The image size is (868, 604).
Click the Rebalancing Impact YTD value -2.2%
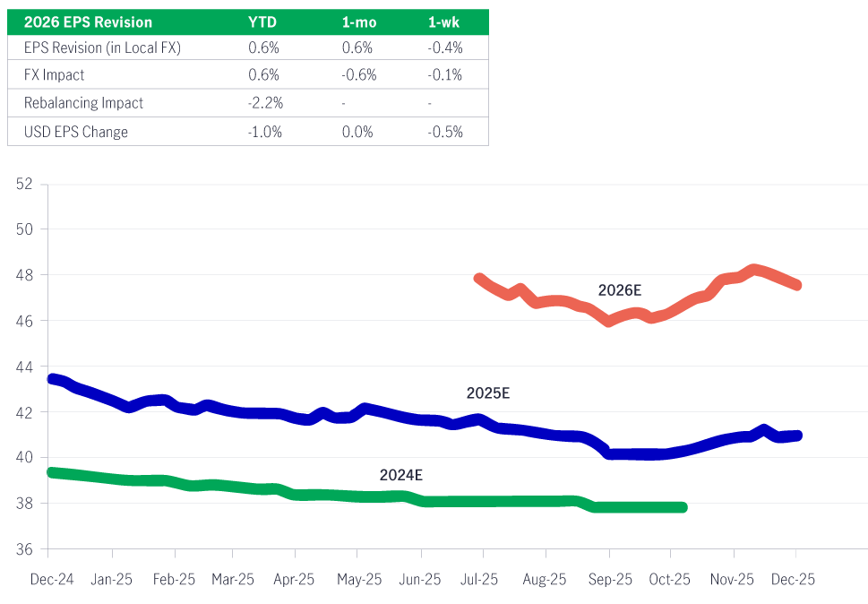[265, 103]
